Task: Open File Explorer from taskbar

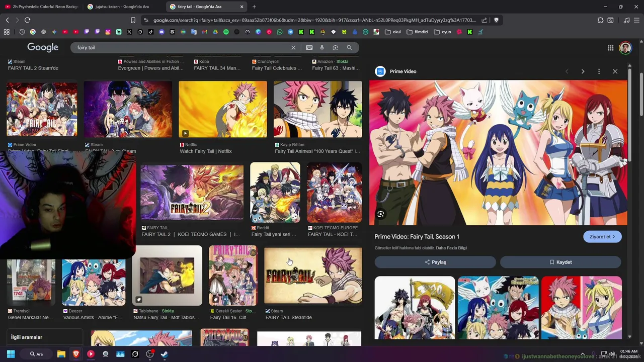Action: click(x=61, y=354)
